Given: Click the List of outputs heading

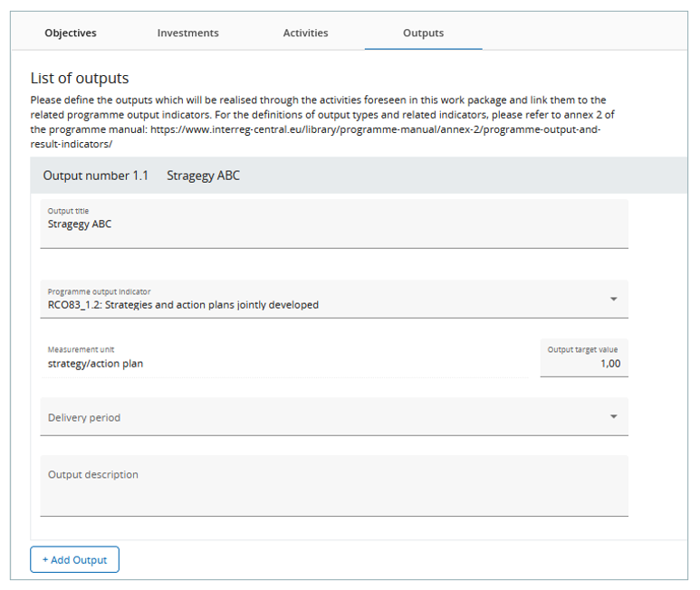Looking at the screenshot, I should pyautogui.click(x=80, y=79).
